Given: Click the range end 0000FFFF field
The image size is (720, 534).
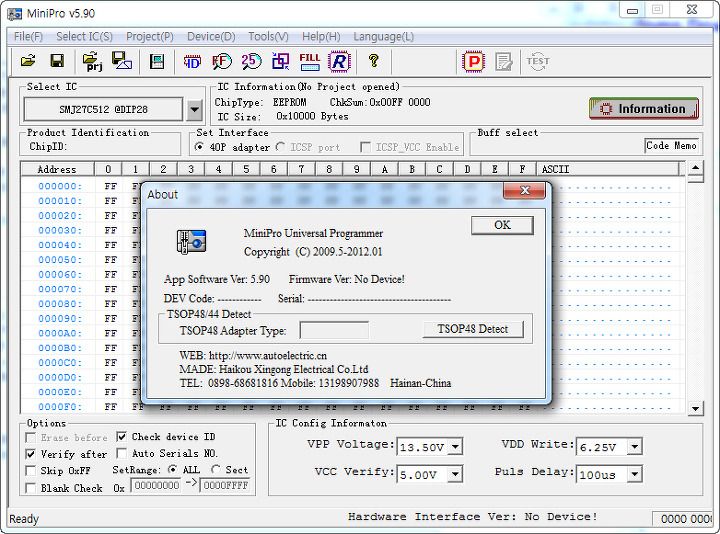Looking at the screenshot, I should pyautogui.click(x=225, y=485).
